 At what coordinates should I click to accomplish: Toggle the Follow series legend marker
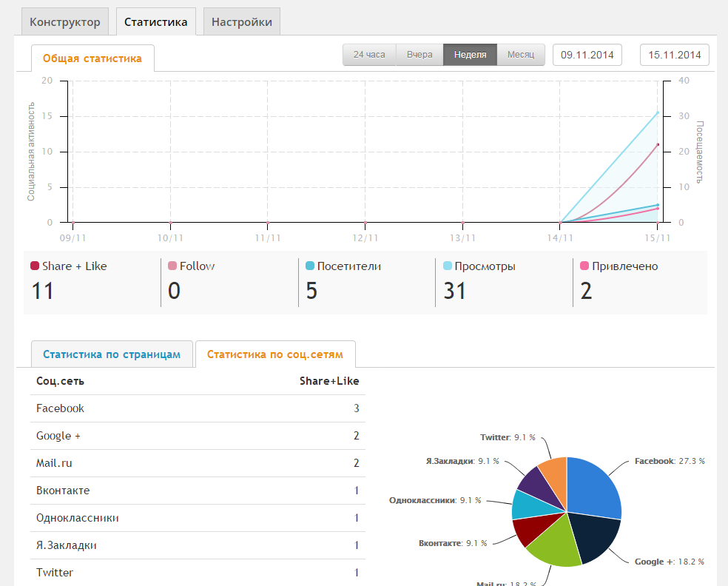[x=172, y=266]
